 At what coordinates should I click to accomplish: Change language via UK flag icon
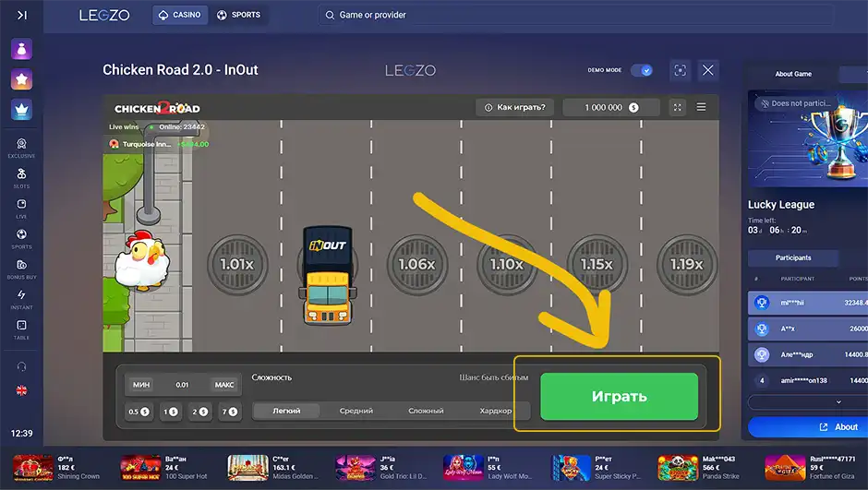click(x=21, y=390)
